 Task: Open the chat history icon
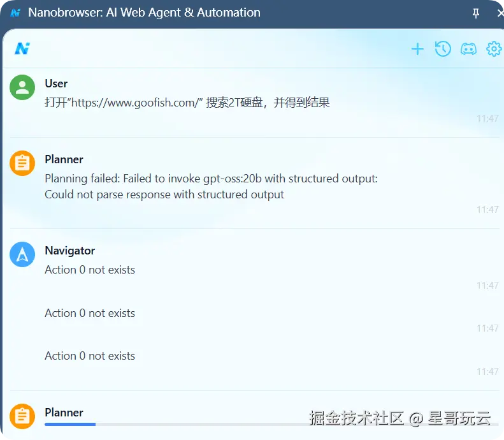(x=443, y=49)
